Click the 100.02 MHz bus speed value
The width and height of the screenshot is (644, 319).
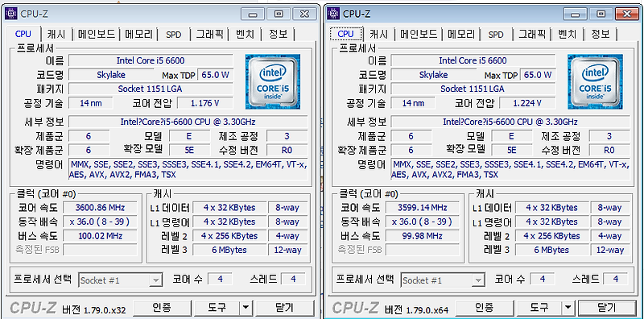pyautogui.click(x=100, y=236)
